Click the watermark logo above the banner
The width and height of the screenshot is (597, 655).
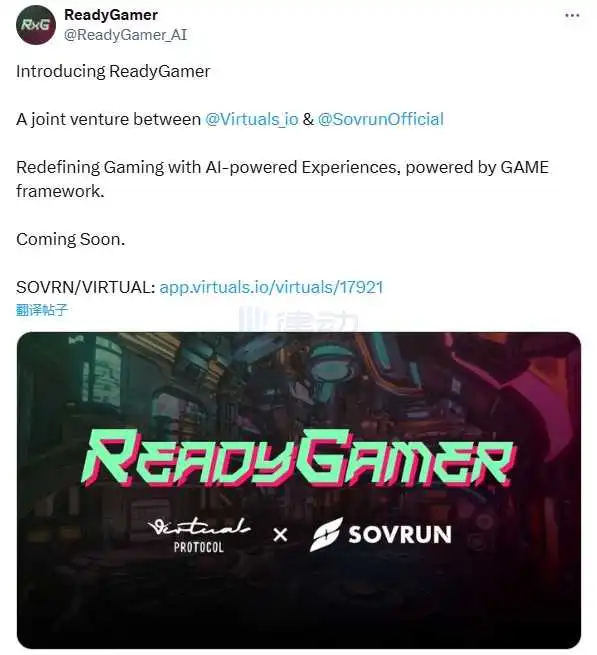(x=298, y=321)
